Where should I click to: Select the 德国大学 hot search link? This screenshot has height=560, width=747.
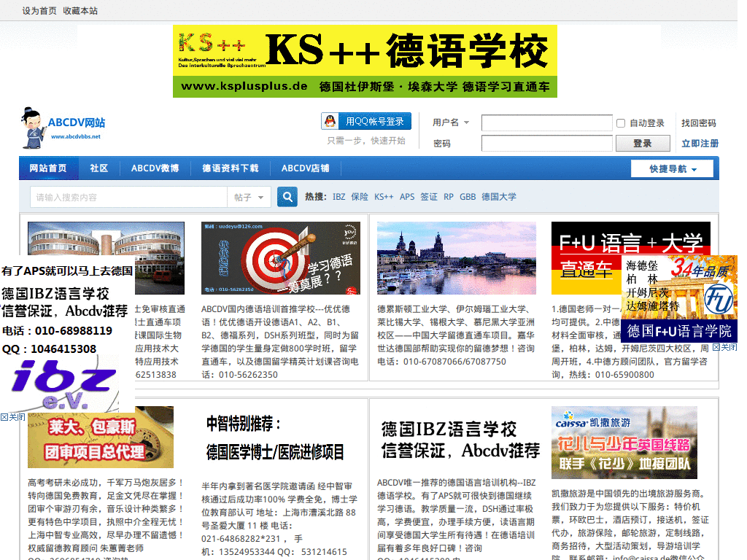499,197
